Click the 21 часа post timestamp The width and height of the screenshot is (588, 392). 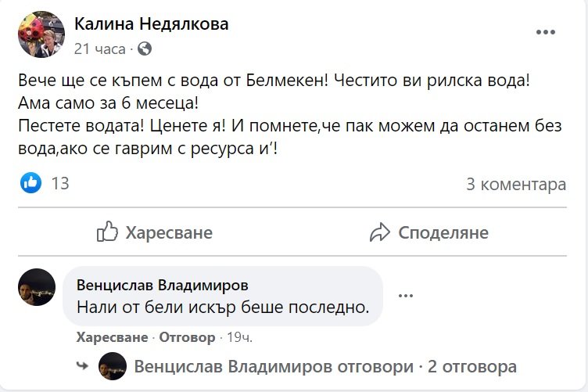click(x=99, y=49)
